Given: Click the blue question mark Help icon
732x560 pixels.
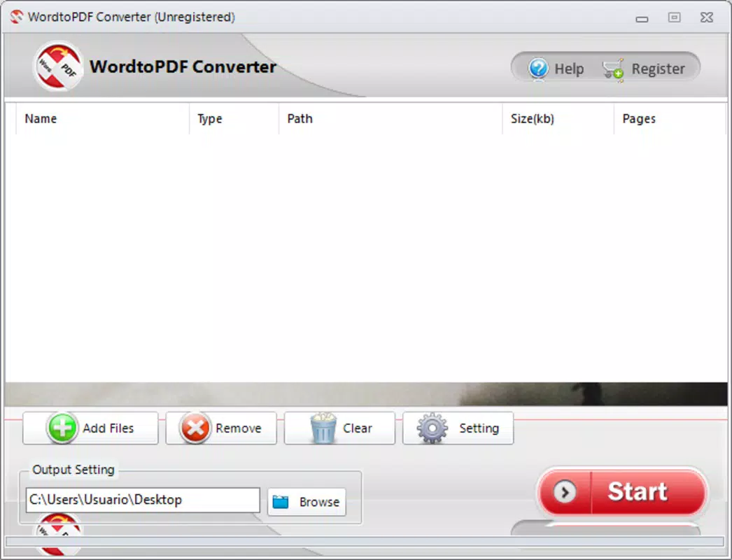Looking at the screenshot, I should coord(538,69).
